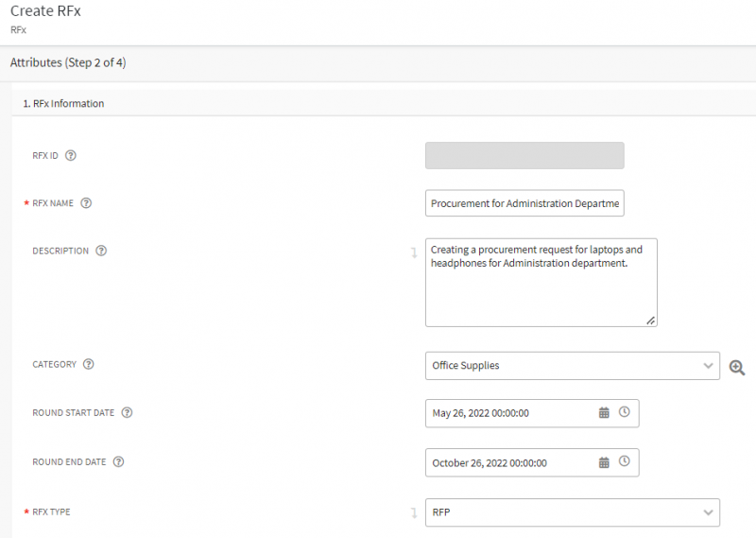Viewport: 756px width, 538px height.
Task: Click the help icon beside RFX NAME
Action: (86, 203)
